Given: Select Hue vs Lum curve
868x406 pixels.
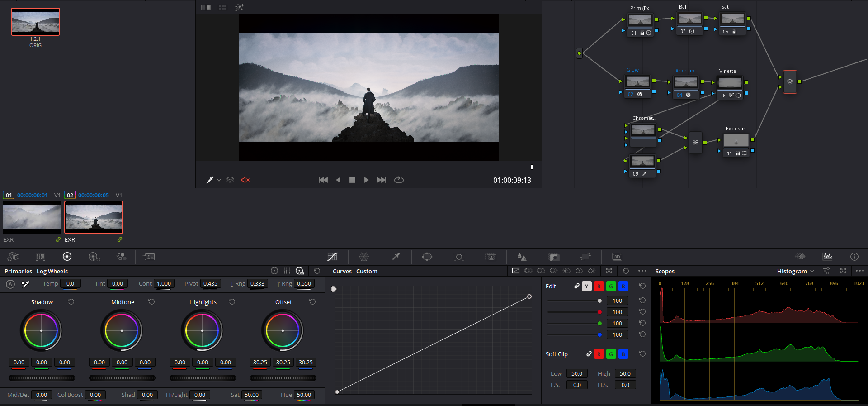Looking at the screenshot, I should [x=554, y=271].
